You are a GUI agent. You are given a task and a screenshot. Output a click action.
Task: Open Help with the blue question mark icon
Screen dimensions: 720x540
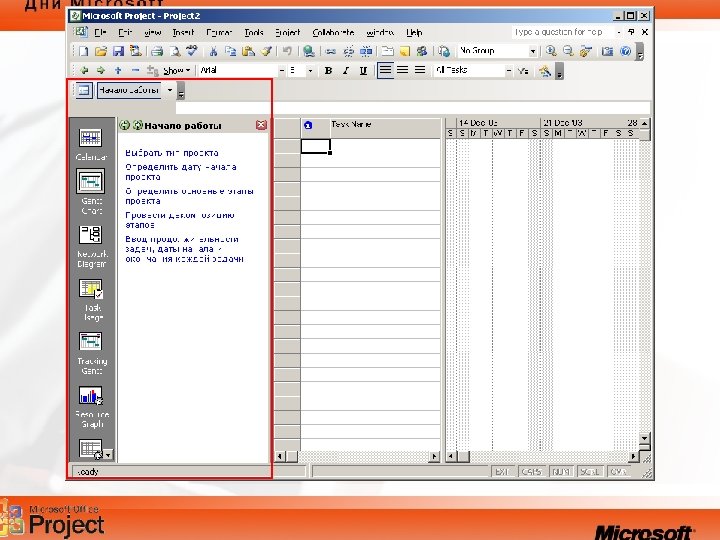pyautogui.click(x=625, y=51)
